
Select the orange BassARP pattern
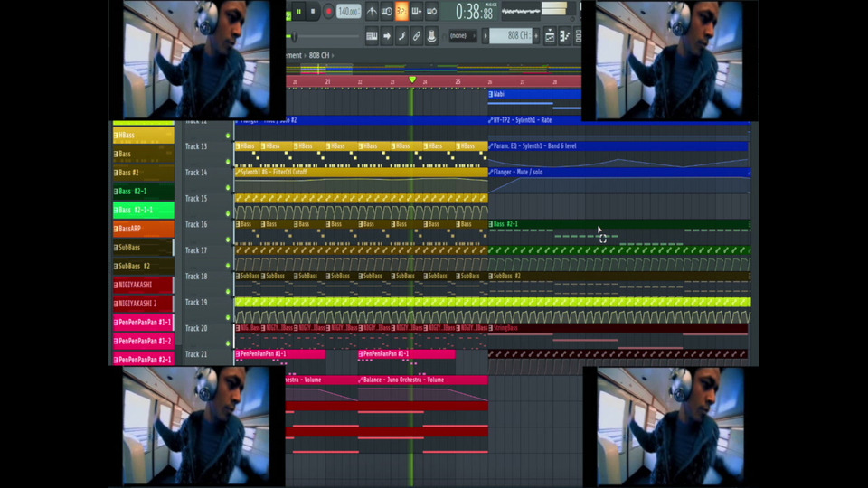coord(144,229)
